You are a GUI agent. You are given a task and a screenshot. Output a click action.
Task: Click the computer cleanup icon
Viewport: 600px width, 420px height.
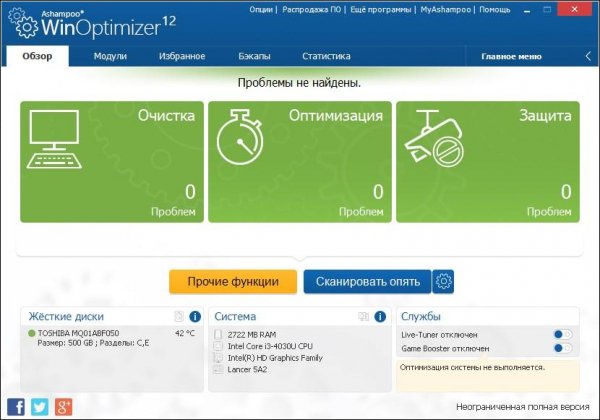pyautogui.click(x=54, y=139)
